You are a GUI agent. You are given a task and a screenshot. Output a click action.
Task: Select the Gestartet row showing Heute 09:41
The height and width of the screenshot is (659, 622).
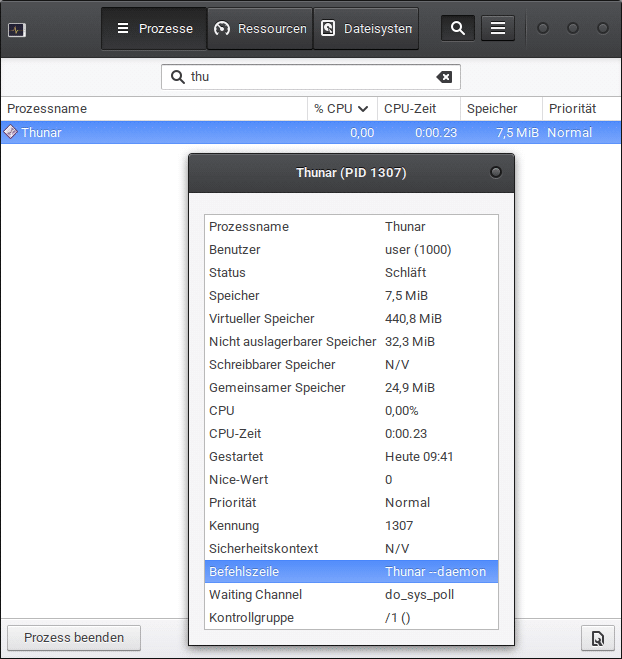click(351, 456)
